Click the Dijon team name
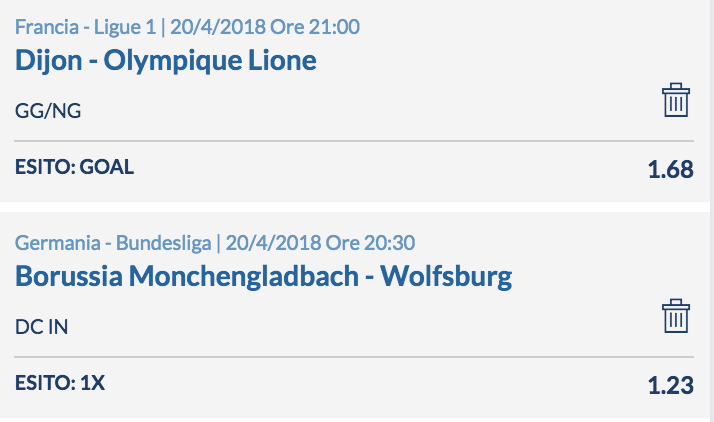This screenshot has height=422, width=714. tap(48, 61)
